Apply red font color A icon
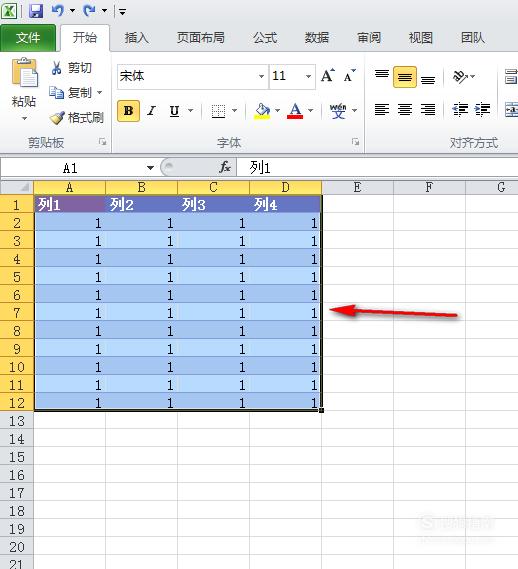Image resolution: width=518 pixels, height=569 pixels. (295, 111)
